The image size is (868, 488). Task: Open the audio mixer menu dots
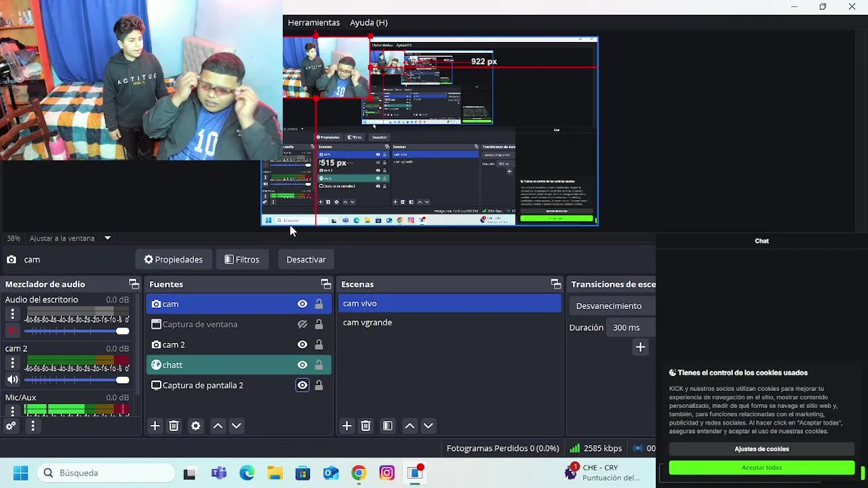[33, 426]
